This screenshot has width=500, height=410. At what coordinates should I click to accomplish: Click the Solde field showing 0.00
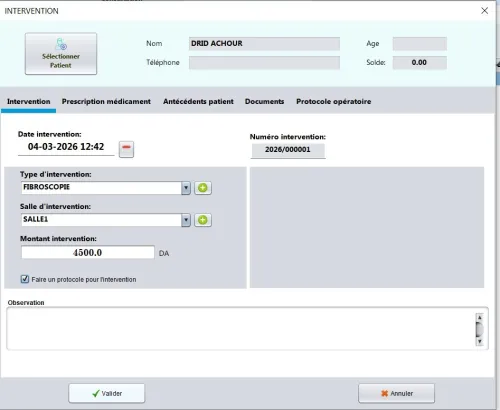click(x=420, y=63)
